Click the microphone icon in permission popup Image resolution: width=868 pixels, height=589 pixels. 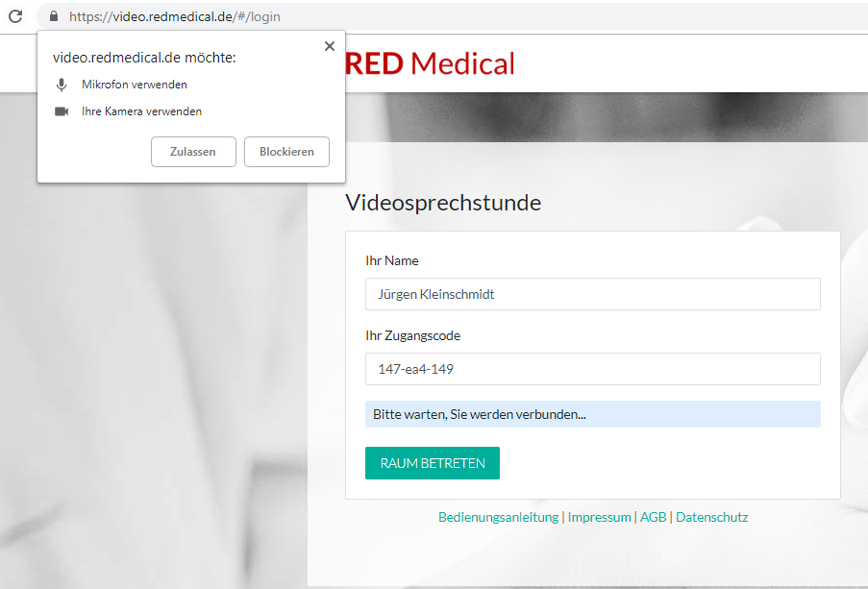click(x=62, y=85)
